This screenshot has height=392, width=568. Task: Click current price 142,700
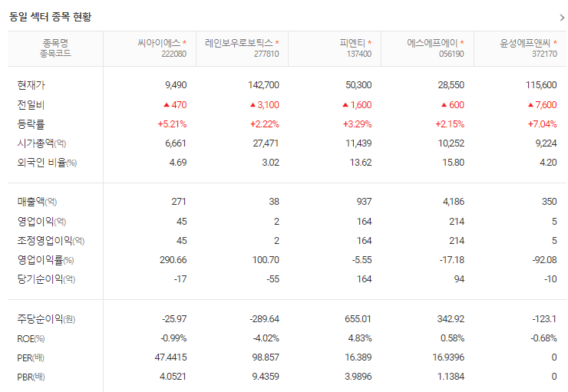(x=263, y=85)
